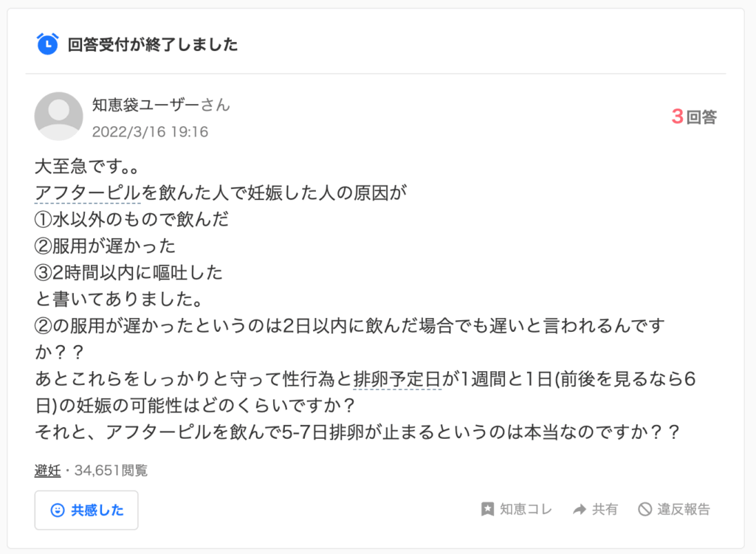Click the blue alarm clock icon
Image resolution: width=756 pixels, height=554 pixels.
point(47,44)
